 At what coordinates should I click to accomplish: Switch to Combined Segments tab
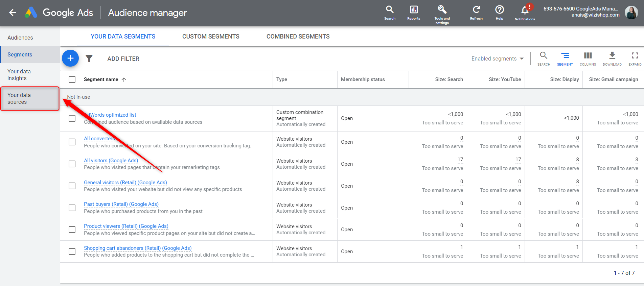pos(298,37)
